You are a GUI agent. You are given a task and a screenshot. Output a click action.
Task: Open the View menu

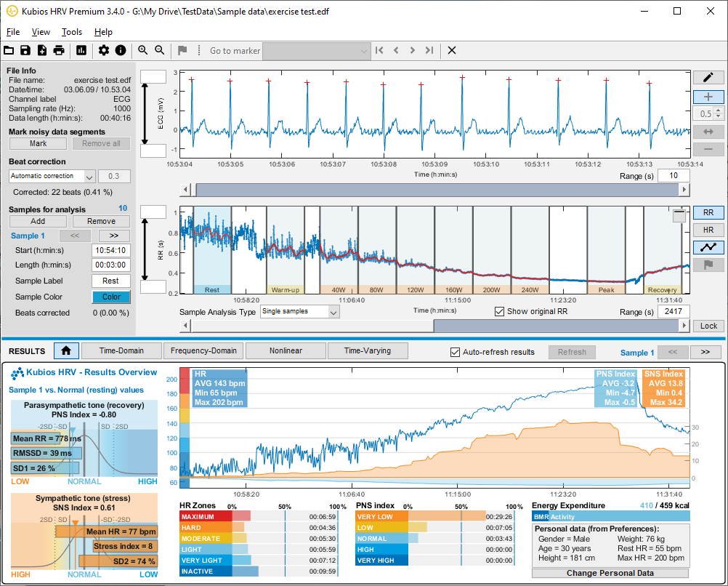(41, 31)
